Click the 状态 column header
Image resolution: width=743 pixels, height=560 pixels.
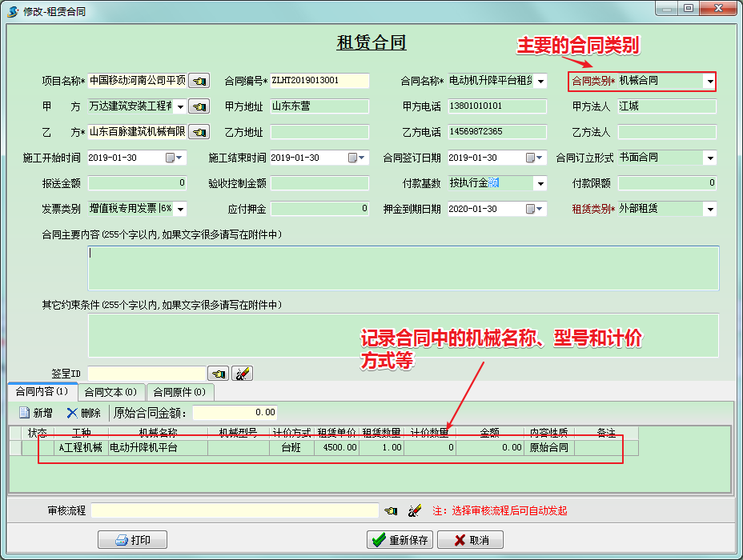[38, 433]
